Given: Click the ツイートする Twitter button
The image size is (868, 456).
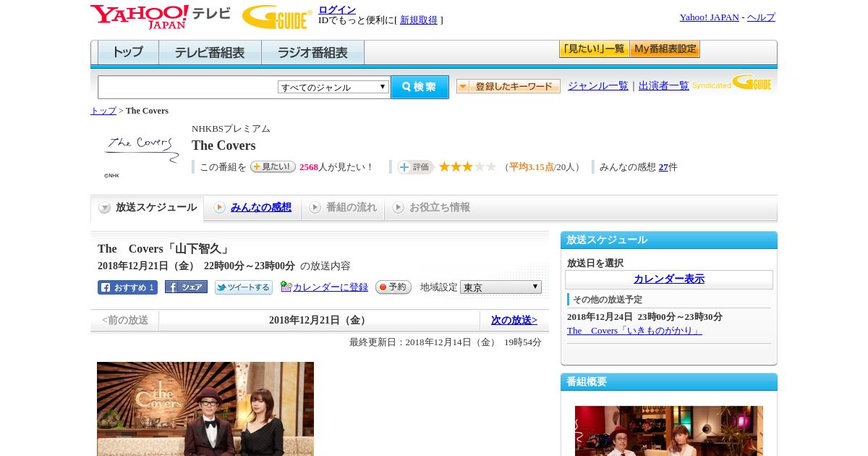Looking at the screenshot, I should pos(244,287).
